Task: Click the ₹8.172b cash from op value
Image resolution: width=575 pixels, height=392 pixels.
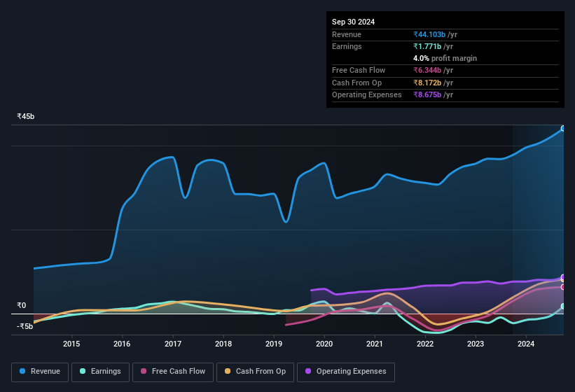Action: click(x=427, y=83)
